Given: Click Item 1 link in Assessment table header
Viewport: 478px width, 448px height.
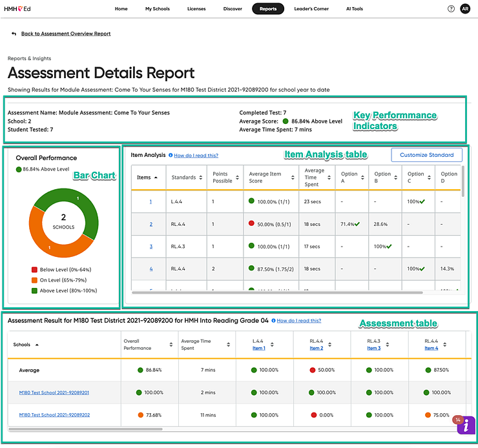Looking at the screenshot, I should tap(259, 348).
